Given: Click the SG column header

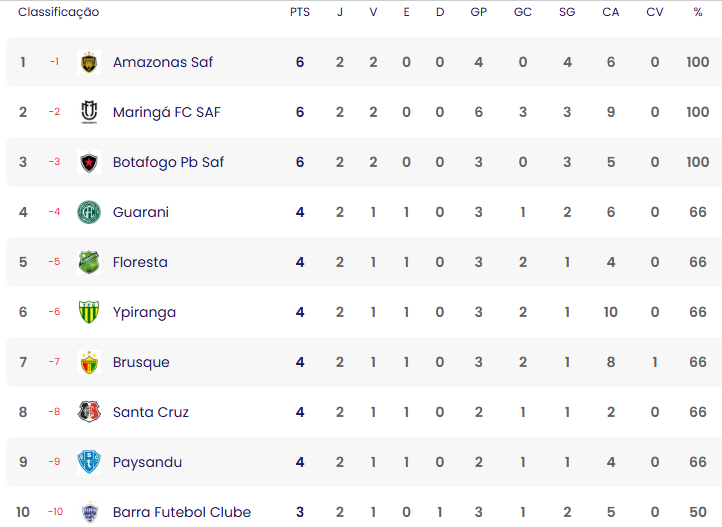Looking at the screenshot, I should 567,12.
